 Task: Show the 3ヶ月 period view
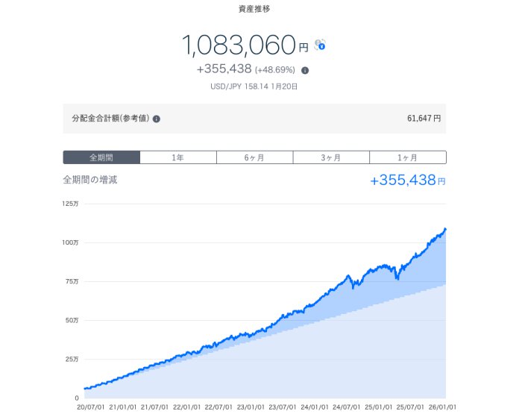(331, 157)
